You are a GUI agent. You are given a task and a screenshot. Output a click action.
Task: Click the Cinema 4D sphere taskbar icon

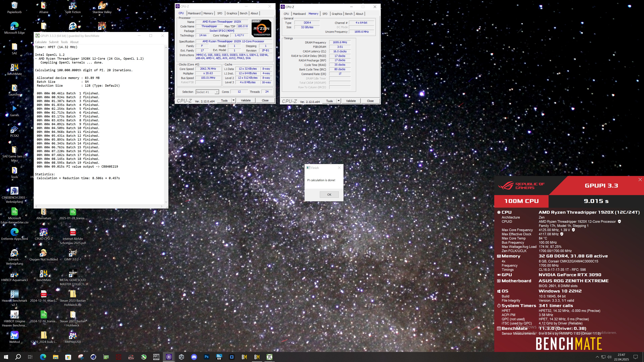[93, 357]
